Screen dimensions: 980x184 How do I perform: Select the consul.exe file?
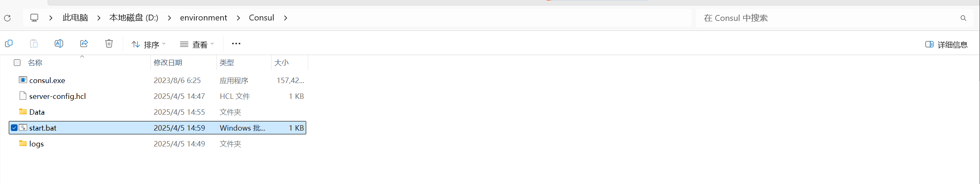tap(47, 80)
